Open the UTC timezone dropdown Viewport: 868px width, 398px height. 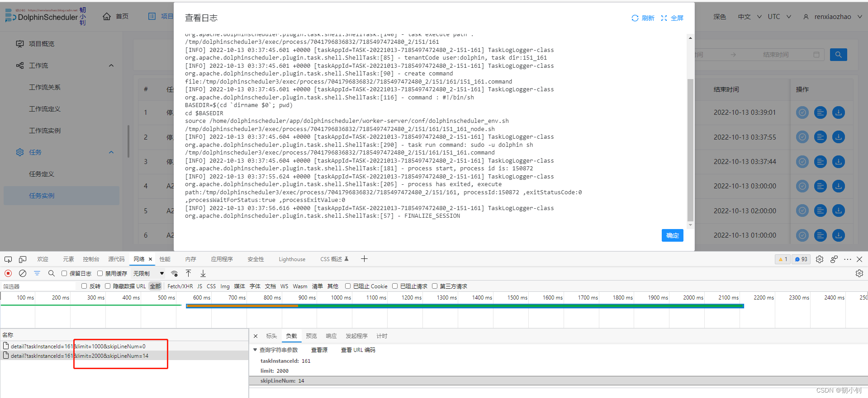click(779, 17)
